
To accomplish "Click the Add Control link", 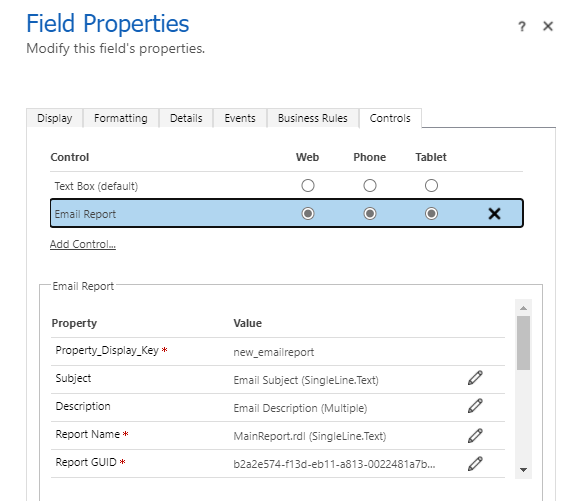I will [x=83, y=244].
